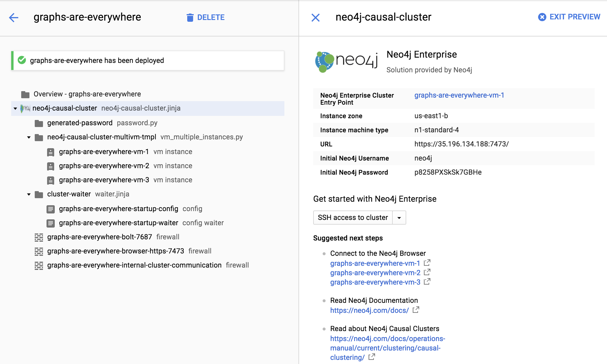The height and width of the screenshot is (364, 607).
Task: Open Neo4j Browser link for graphs-are-everywhere-vm-3
Action: coord(375,282)
